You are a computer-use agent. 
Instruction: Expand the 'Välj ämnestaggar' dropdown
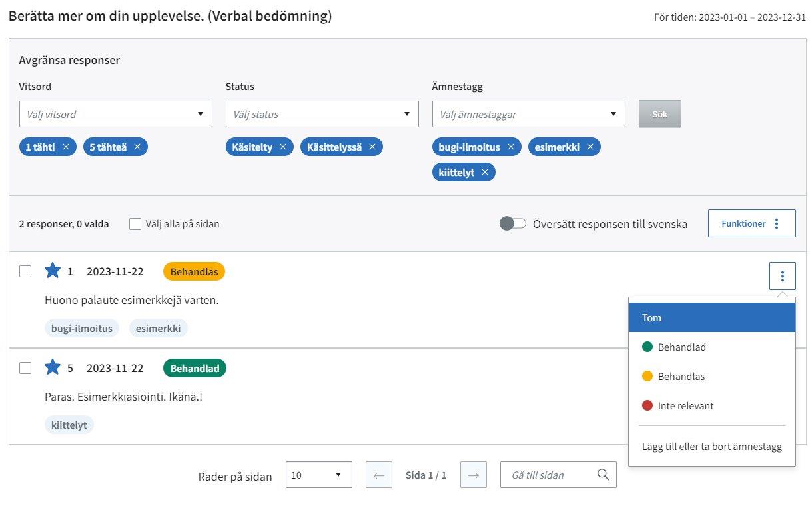tap(529, 114)
